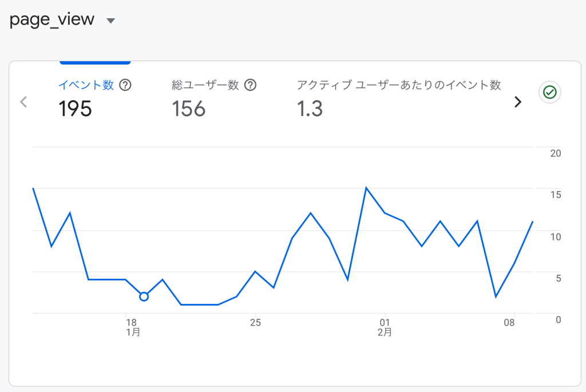Click the event count value 195
The image size is (586, 392).
pos(75,109)
